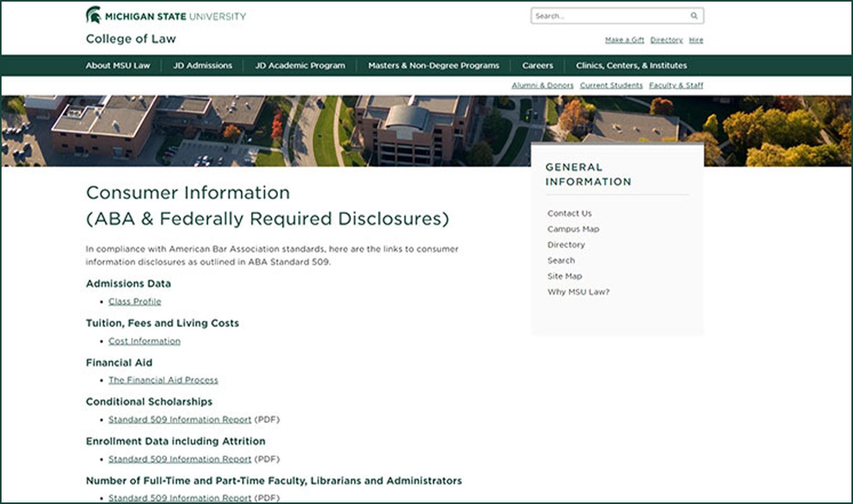Visit the Current Students link

(x=611, y=85)
